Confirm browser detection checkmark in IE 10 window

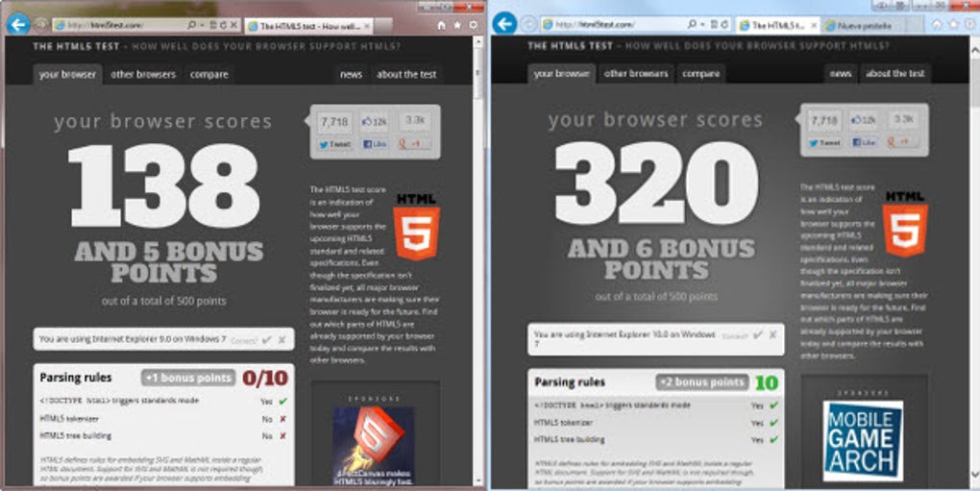pyautogui.click(x=757, y=334)
